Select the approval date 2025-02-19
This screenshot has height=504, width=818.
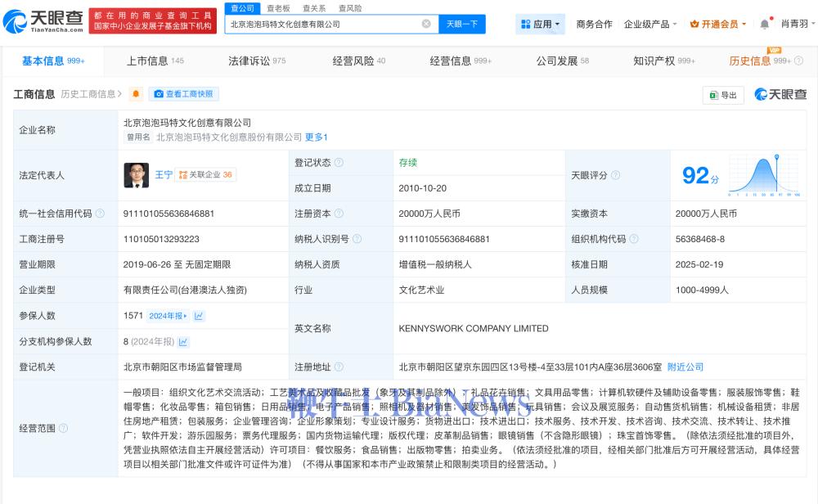699,264
